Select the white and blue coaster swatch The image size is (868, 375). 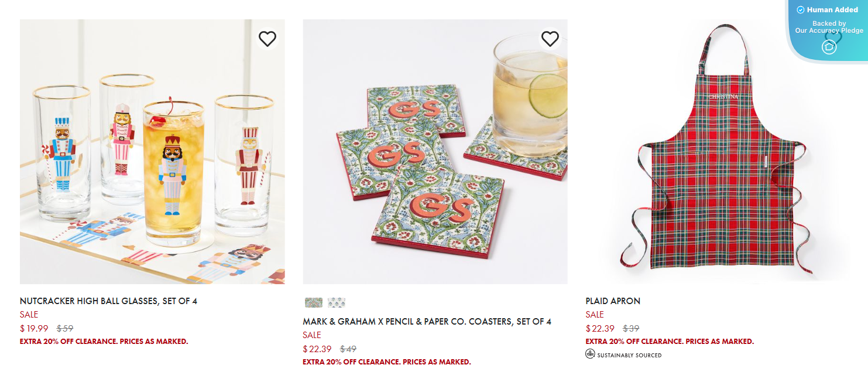pyautogui.click(x=337, y=302)
